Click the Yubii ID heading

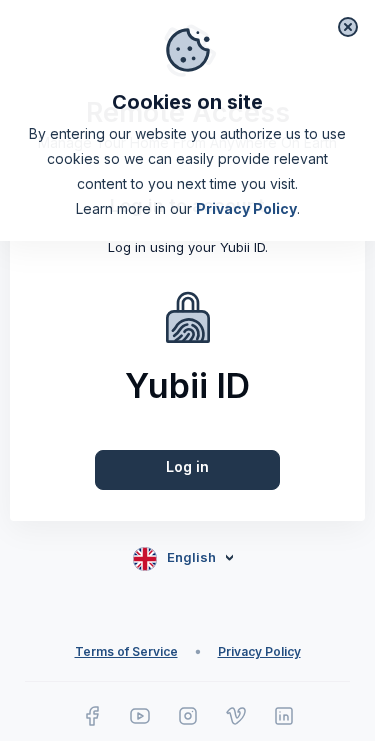(188, 386)
